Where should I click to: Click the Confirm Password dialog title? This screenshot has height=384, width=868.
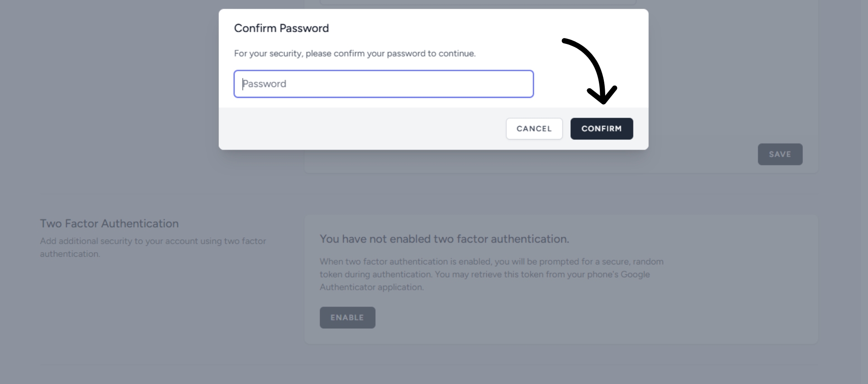(x=281, y=28)
